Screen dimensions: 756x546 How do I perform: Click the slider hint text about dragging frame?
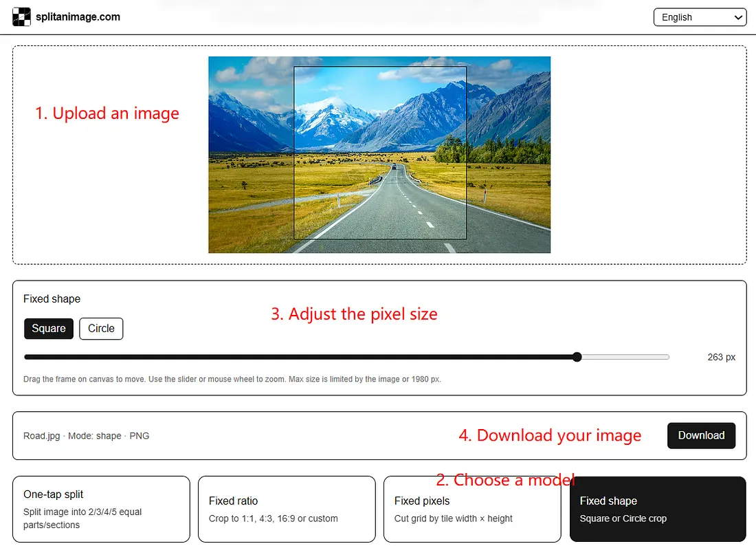coord(232,379)
